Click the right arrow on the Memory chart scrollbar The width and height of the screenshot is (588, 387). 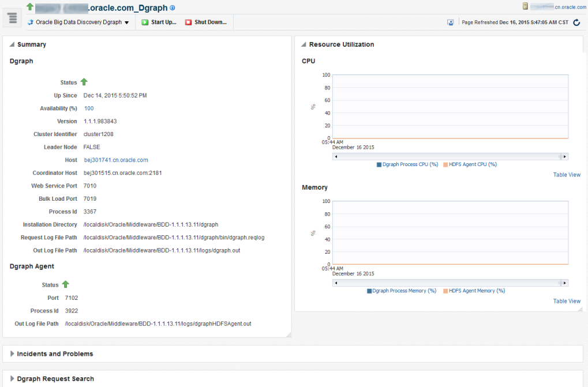coord(565,283)
